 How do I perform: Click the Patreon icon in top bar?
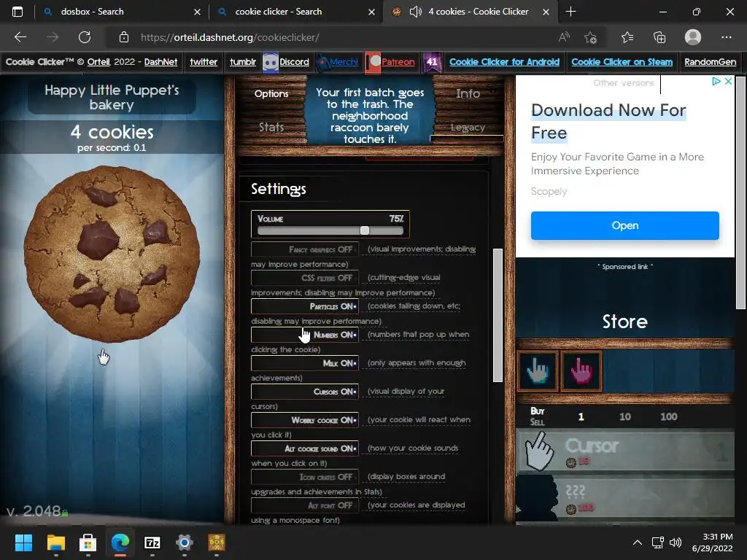[373, 62]
